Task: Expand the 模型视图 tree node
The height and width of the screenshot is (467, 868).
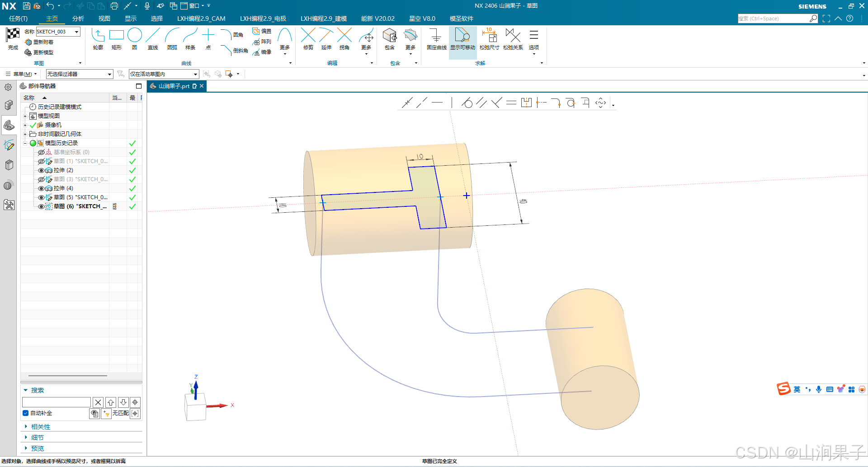Action: click(25, 116)
